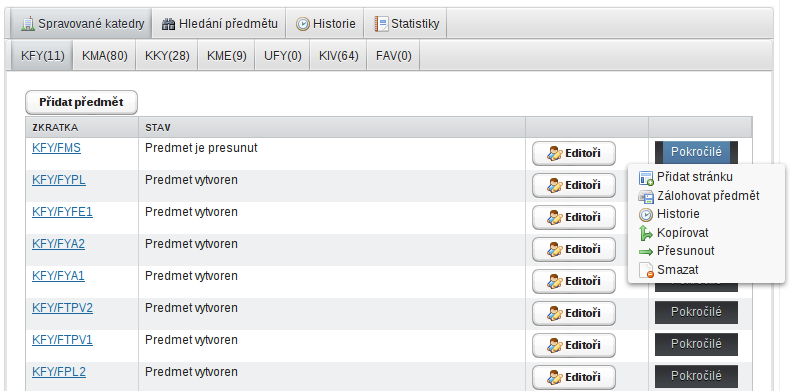Open the KFY/FYFE1 subject link
The width and height of the screenshot is (791, 391).
(63, 212)
